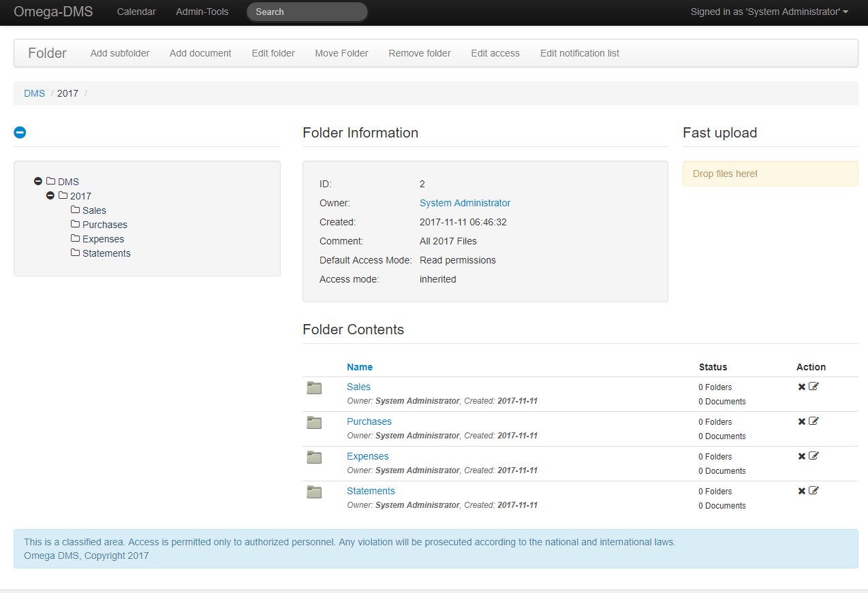The width and height of the screenshot is (868, 593).
Task: Open the 'Signed in as System Administrator' dropdown
Action: pos(769,12)
